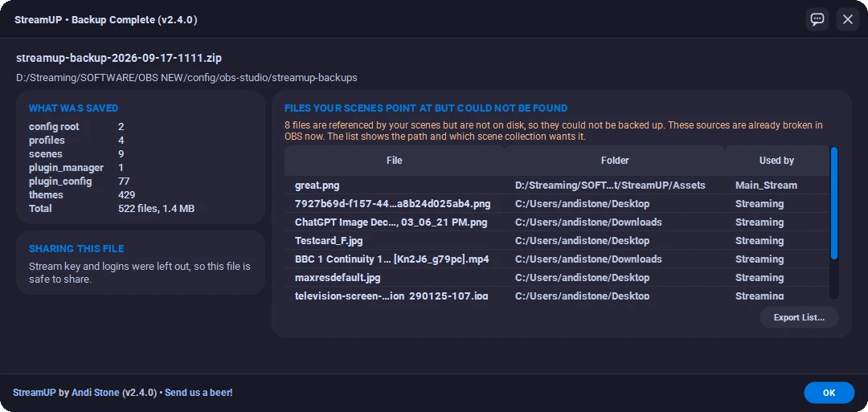
Task: Open the Andi Stone link
Action: pyautogui.click(x=95, y=393)
